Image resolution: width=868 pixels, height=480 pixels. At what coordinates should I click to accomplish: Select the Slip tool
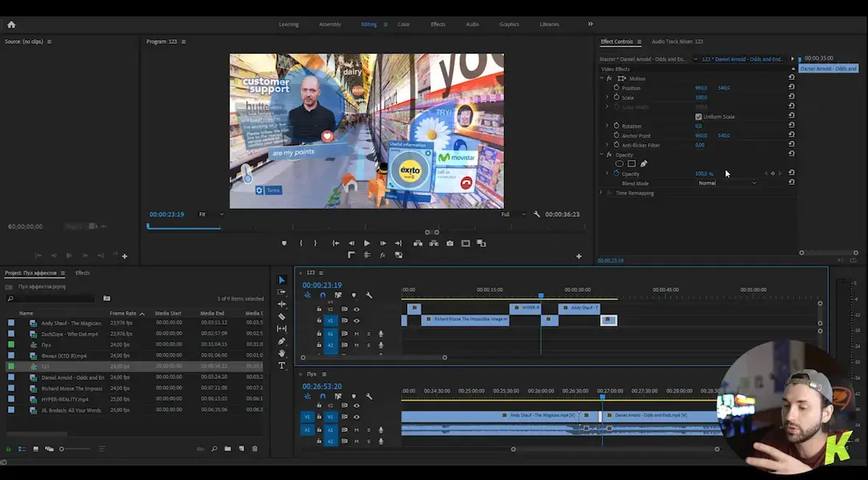point(282,329)
